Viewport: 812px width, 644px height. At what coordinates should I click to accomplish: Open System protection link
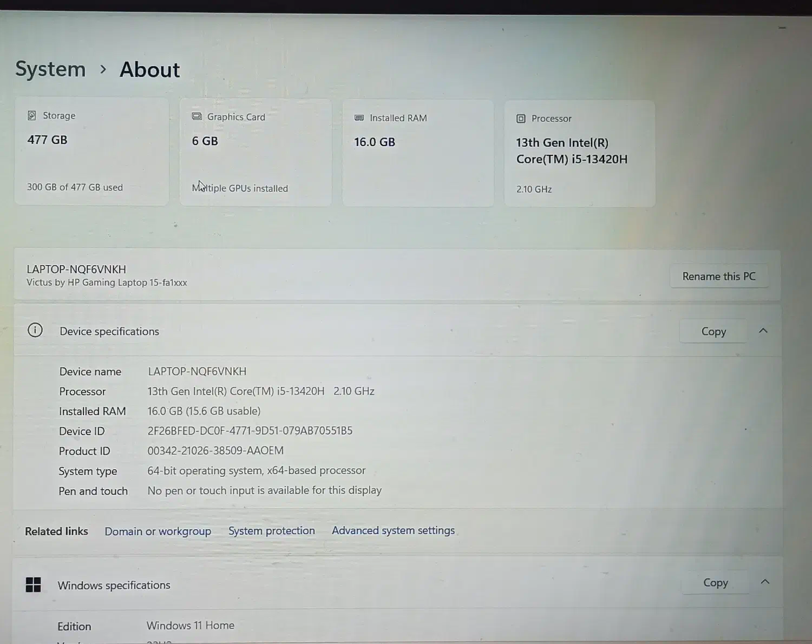coord(272,531)
